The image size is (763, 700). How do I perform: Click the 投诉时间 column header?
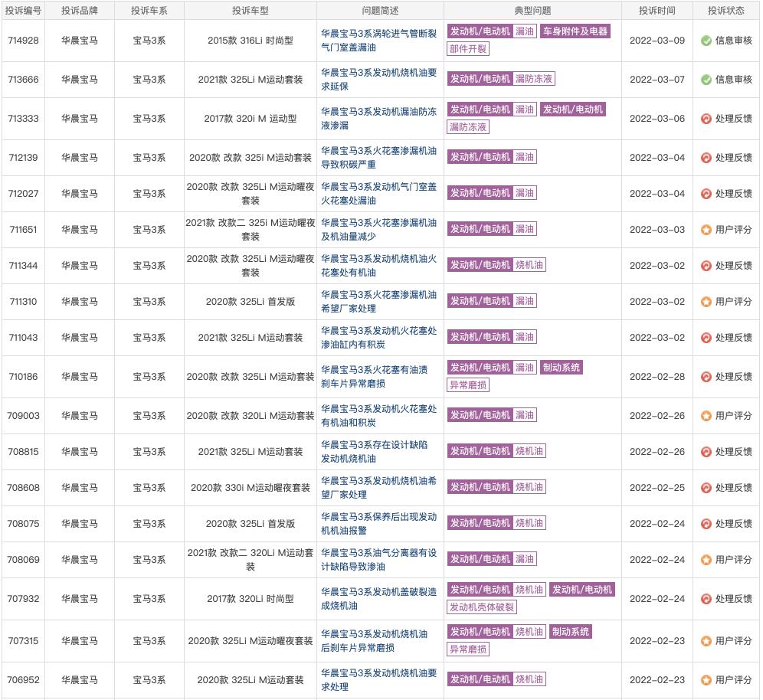click(x=657, y=11)
